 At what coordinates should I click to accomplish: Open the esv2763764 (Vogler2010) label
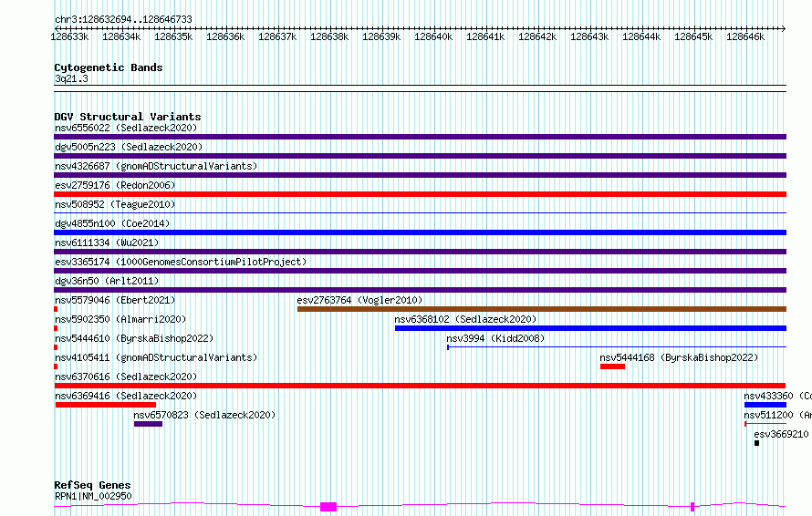[359, 300]
